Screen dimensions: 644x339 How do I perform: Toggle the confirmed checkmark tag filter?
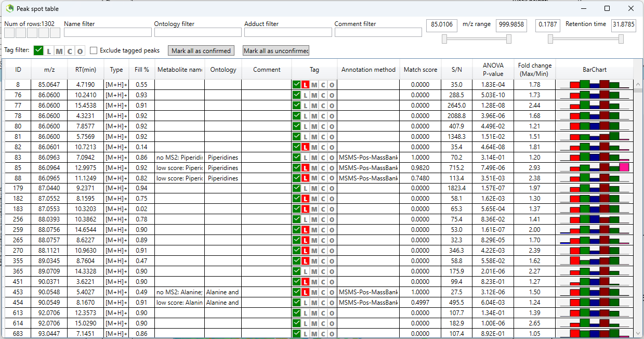(x=38, y=50)
